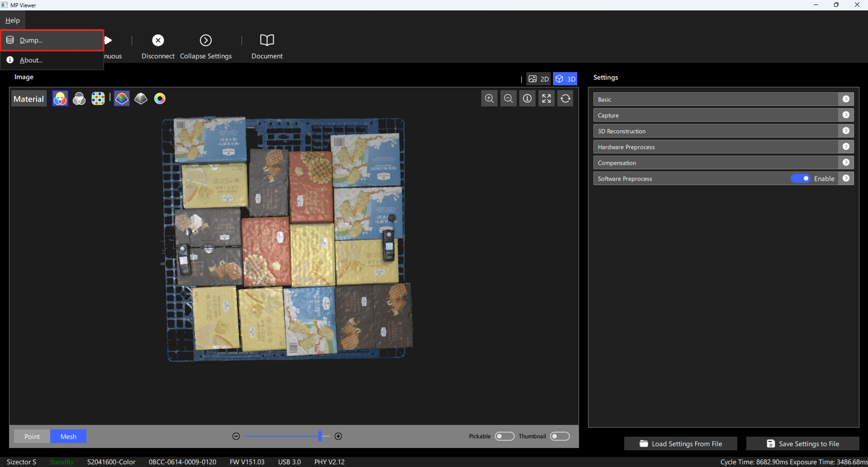Toggle the Pickable switch

tap(504, 436)
